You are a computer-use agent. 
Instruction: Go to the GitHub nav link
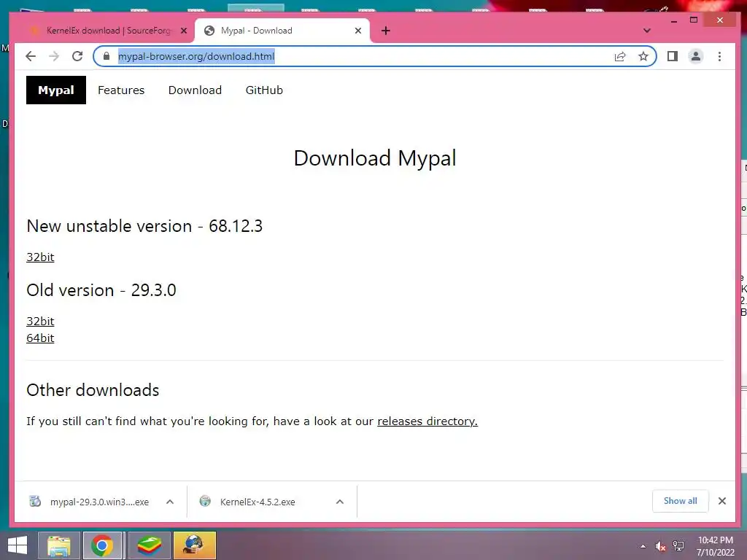point(264,90)
